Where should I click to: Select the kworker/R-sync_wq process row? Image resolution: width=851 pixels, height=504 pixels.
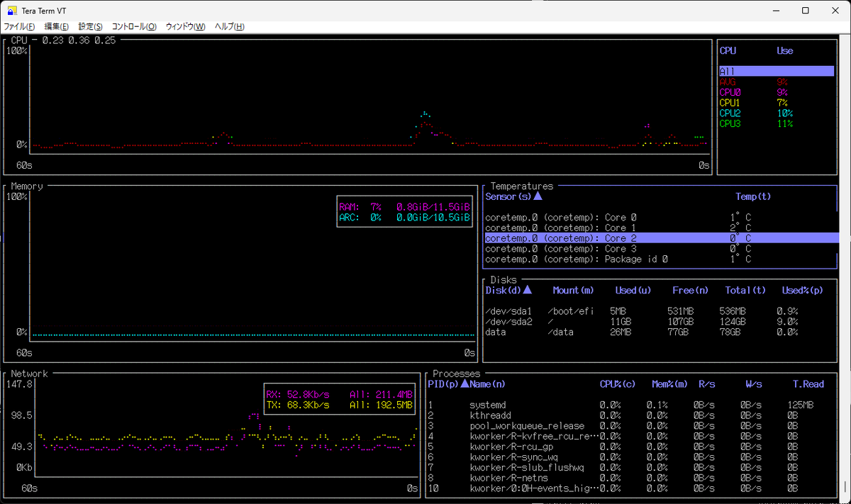pos(631,457)
